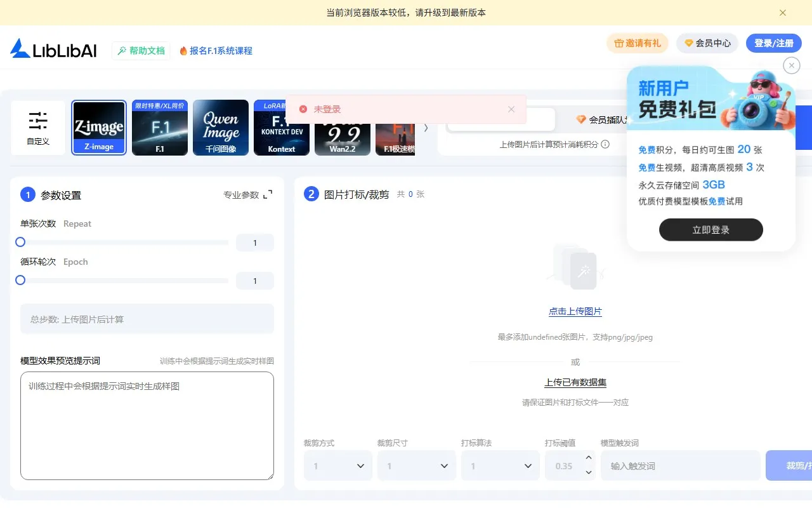
Task: Click the 输入触发词 trigger word field
Action: (x=680, y=465)
